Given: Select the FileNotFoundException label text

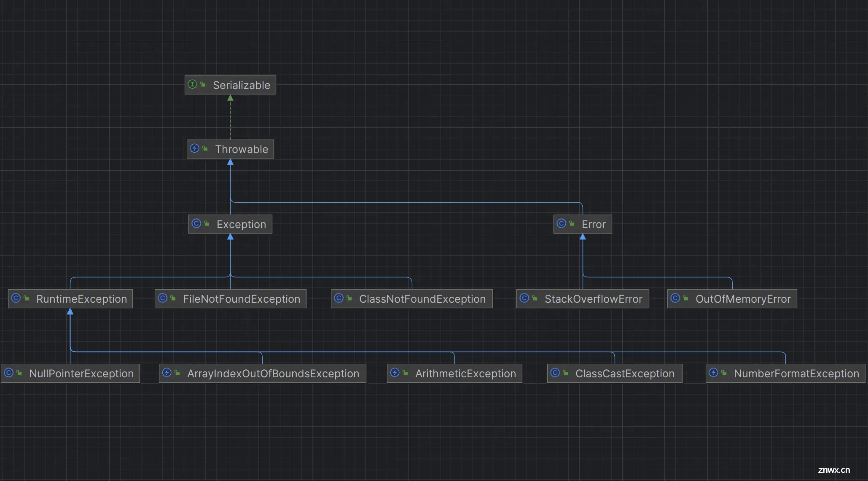Looking at the screenshot, I should pyautogui.click(x=242, y=299).
